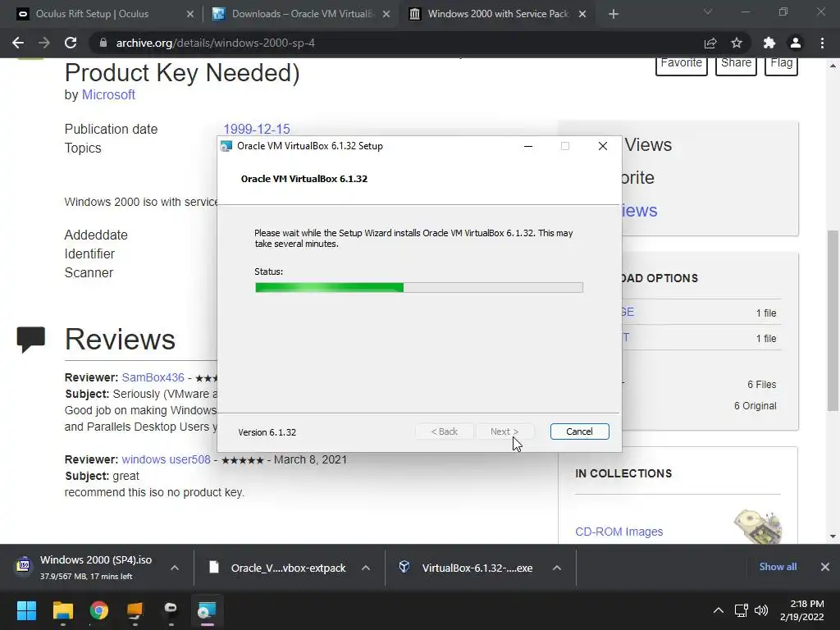Click the scrollbar down arrow

click(833, 536)
